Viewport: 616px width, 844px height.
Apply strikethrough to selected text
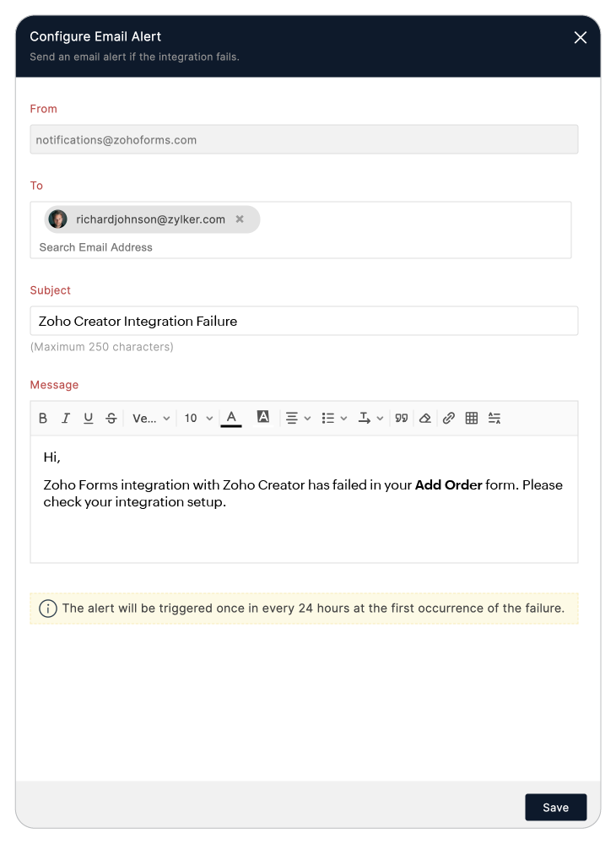tap(111, 419)
